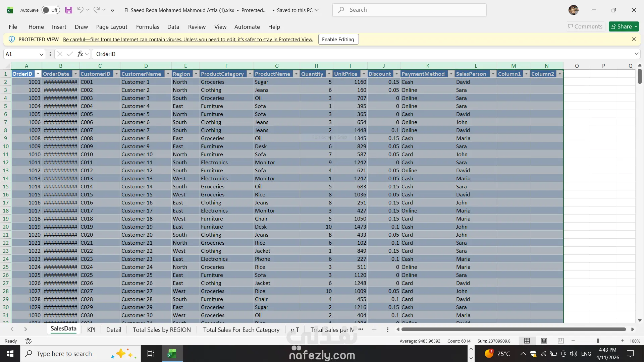This screenshot has height=362, width=644.
Task: Switch to Page Break Preview view icon
Action: pos(560,341)
